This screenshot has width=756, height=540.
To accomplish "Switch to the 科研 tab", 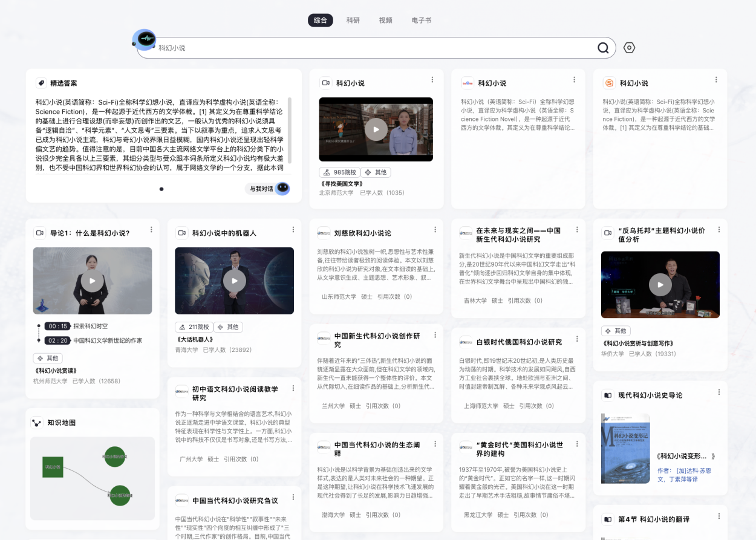I will 353,21.
